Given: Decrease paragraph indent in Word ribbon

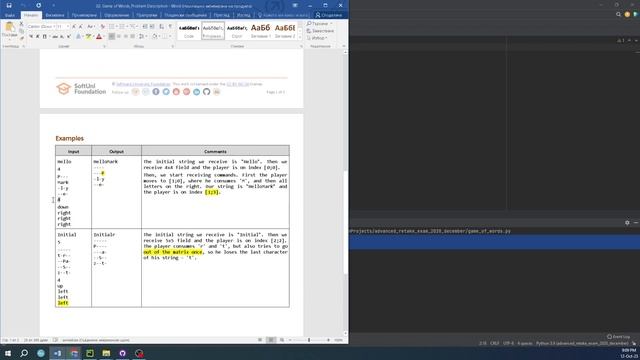Looking at the screenshot, I should pos(145,26).
